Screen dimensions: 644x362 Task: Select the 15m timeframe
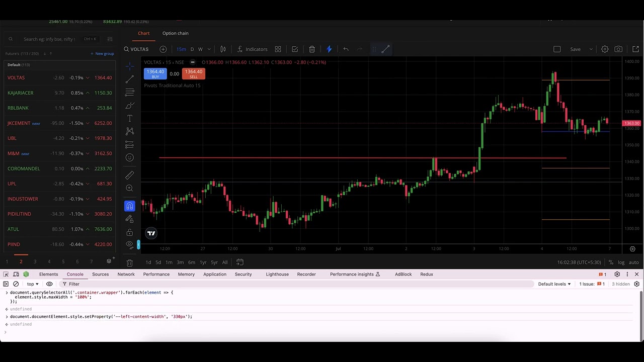[181, 49]
